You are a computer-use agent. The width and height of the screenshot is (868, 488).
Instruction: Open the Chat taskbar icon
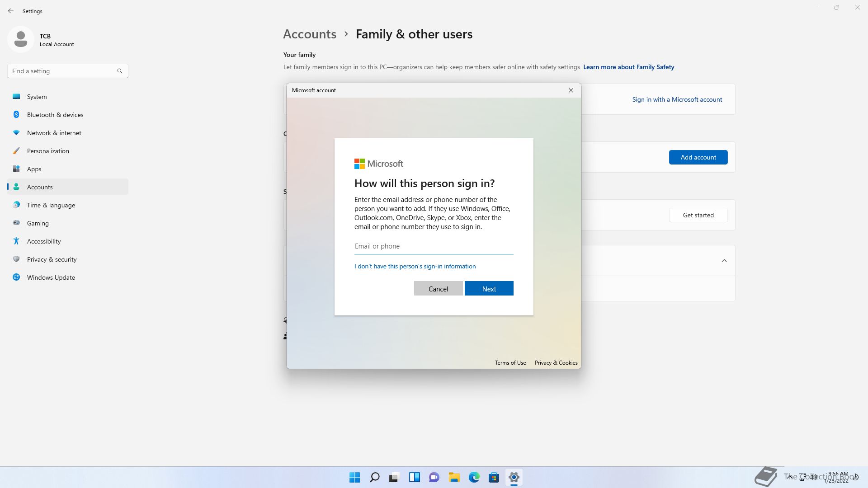pyautogui.click(x=434, y=477)
